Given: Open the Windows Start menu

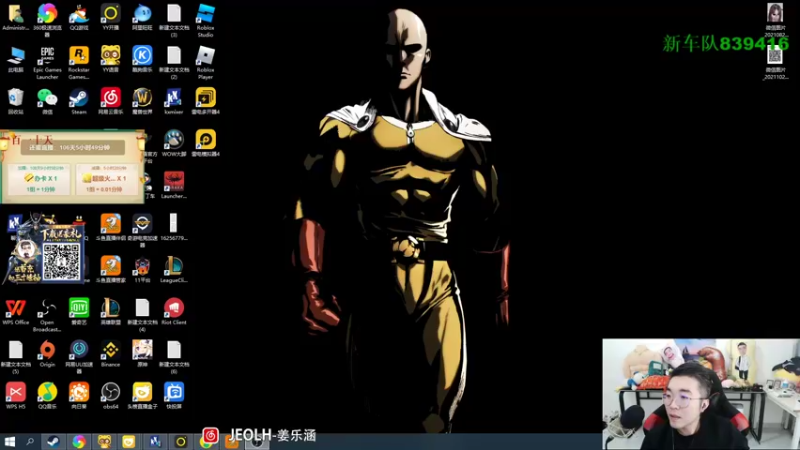Looking at the screenshot, I should 9,442.
